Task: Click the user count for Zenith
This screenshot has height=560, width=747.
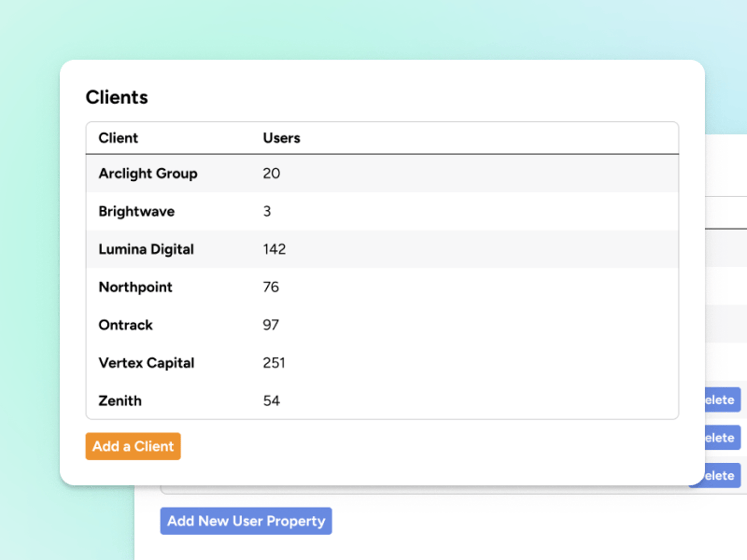Action: tap(271, 400)
